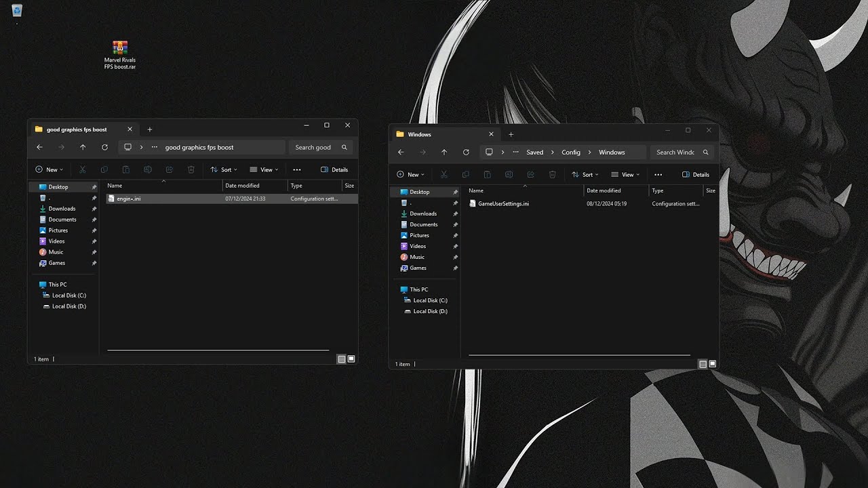Click Back arrow in Windows folder window

(x=401, y=152)
